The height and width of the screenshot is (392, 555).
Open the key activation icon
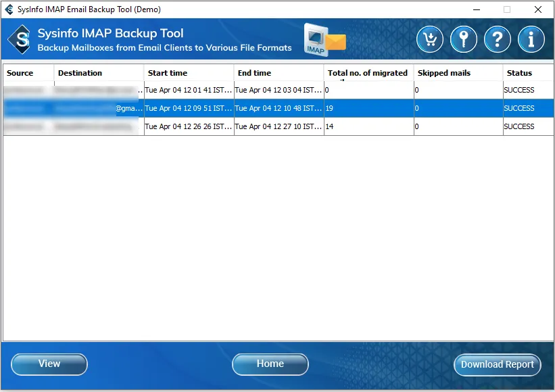tap(464, 40)
